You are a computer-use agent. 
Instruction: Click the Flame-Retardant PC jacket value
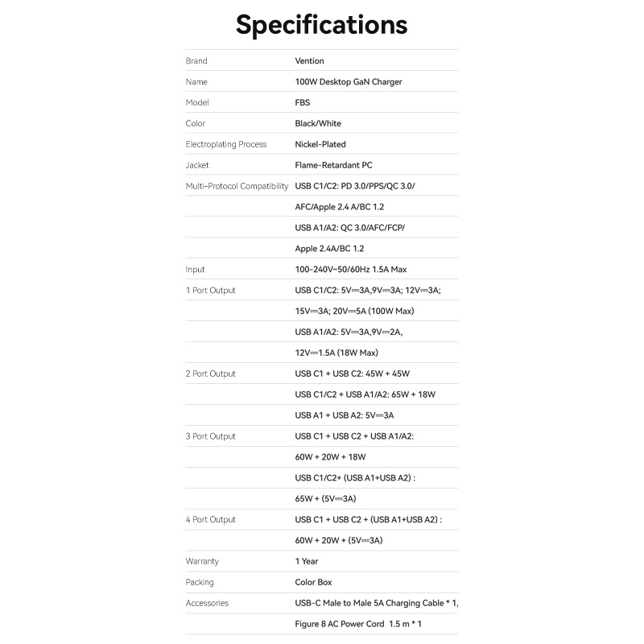pos(334,166)
